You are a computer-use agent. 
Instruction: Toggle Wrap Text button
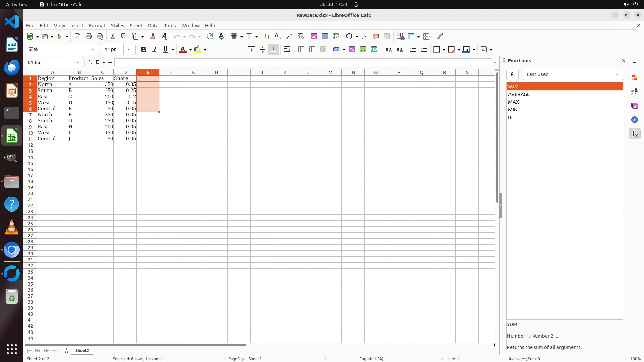point(287,50)
